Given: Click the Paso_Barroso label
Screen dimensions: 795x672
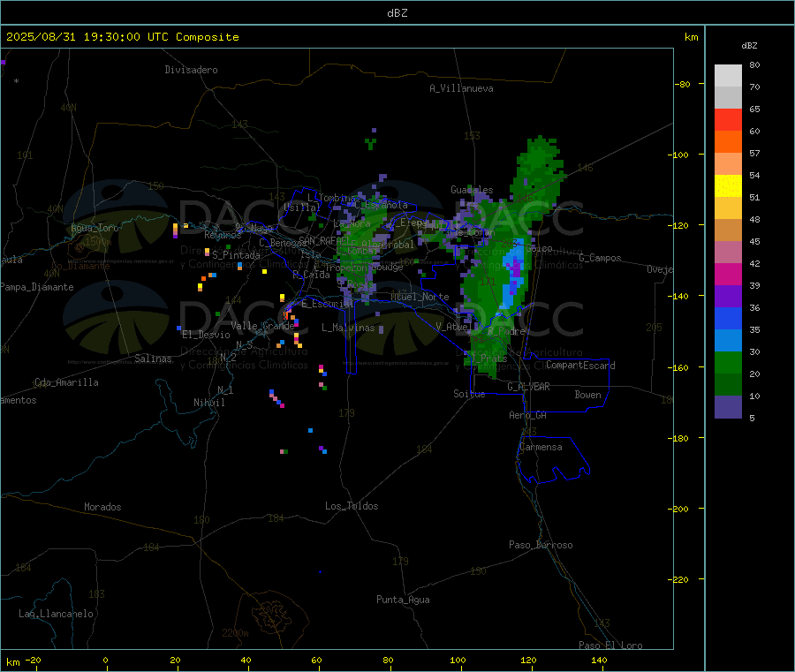Looking at the screenshot, I should [x=541, y=545].
